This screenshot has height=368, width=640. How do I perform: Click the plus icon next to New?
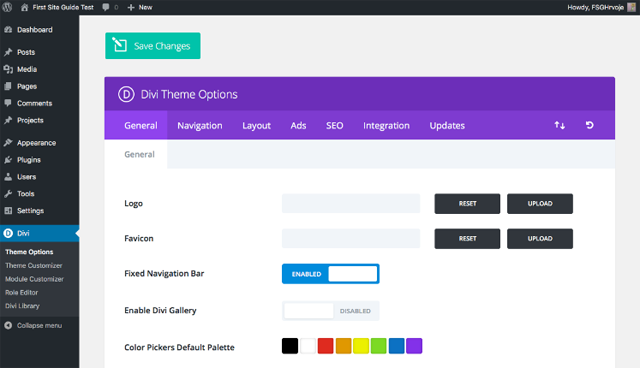pyautogui.click(x=131, y=7)
